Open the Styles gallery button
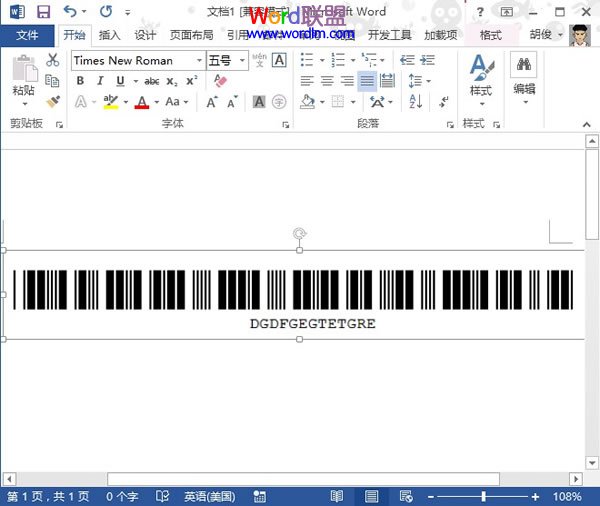 [481, 75]
